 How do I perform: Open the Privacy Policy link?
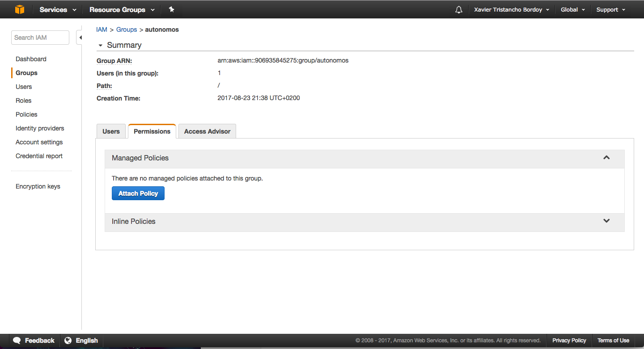[x=569, y=341]
